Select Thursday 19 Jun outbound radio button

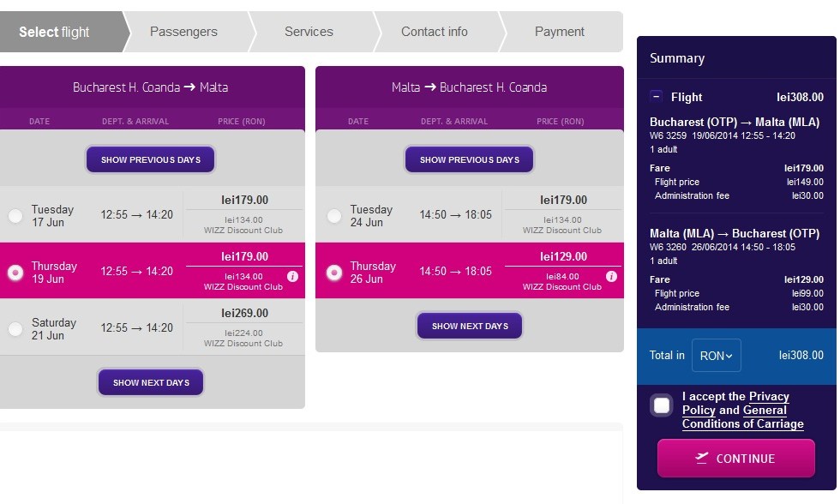coord(15,273)
